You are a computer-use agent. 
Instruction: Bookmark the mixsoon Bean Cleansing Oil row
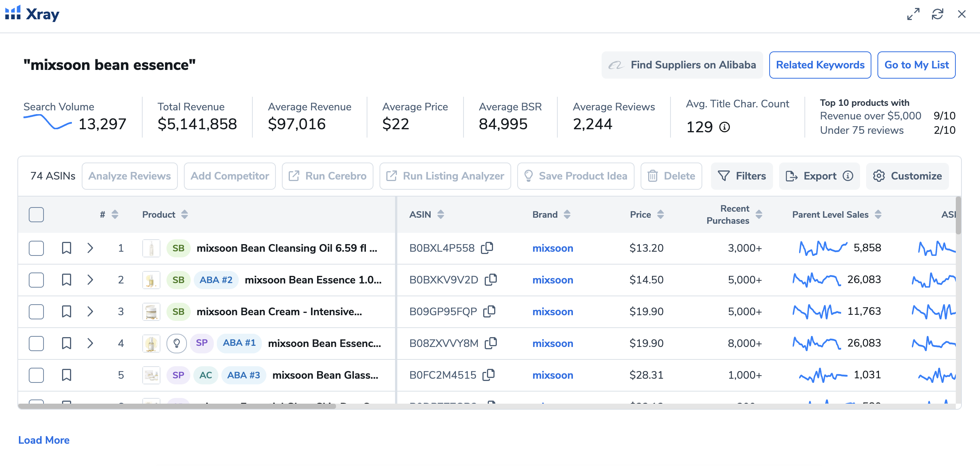tap(67, 248)
